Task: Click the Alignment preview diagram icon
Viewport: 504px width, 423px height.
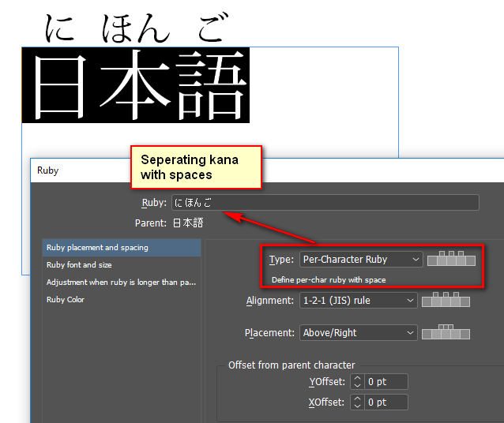Action: (446, 300)
